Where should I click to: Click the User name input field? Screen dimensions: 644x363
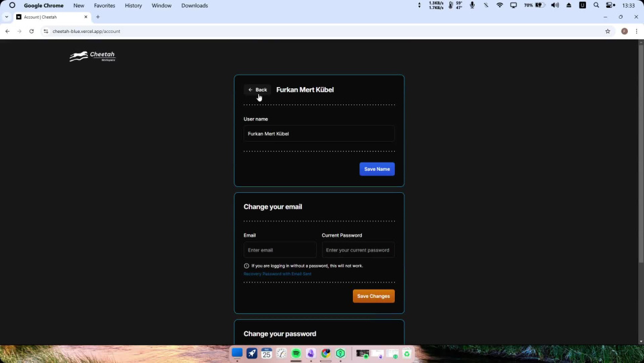coord(319,133)
